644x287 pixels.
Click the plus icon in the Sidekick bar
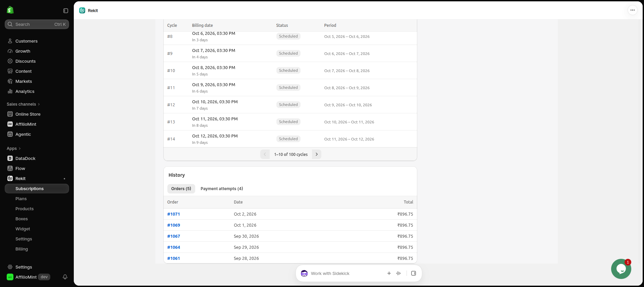coord(389,273)
